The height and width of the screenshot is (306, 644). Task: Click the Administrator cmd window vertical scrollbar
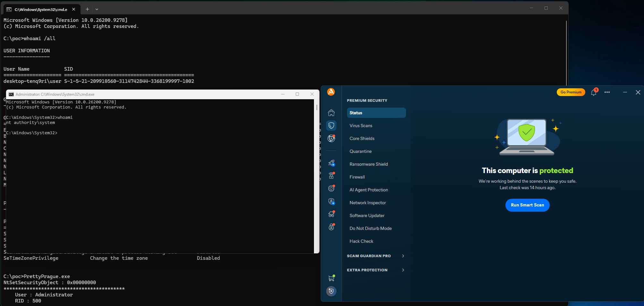tap(317, 108)
